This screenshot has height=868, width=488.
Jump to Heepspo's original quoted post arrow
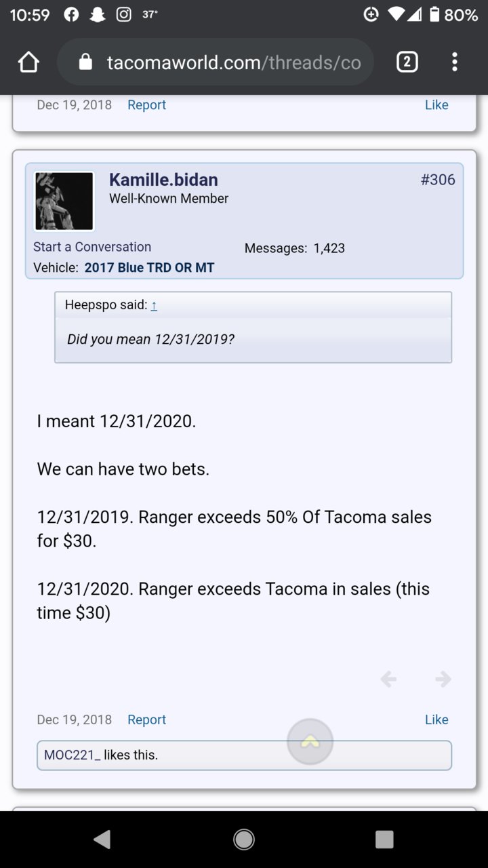[154, 306]
